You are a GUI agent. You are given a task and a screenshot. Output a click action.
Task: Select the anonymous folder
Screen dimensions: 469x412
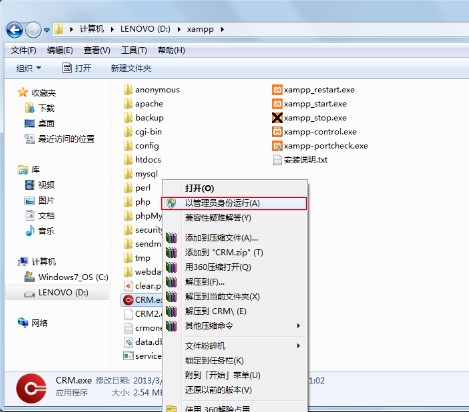[x=152, y=90]
